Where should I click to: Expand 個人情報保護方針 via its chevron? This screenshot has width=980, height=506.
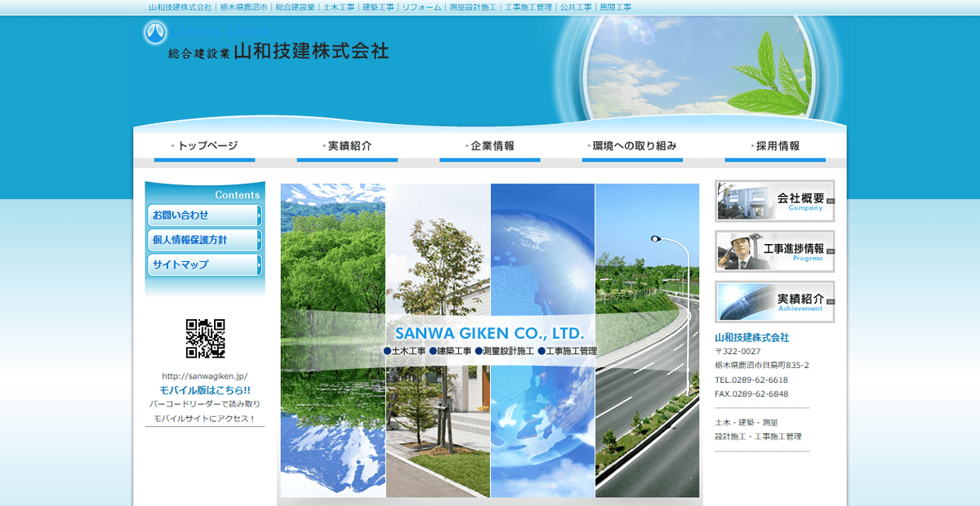coord(259,240)
